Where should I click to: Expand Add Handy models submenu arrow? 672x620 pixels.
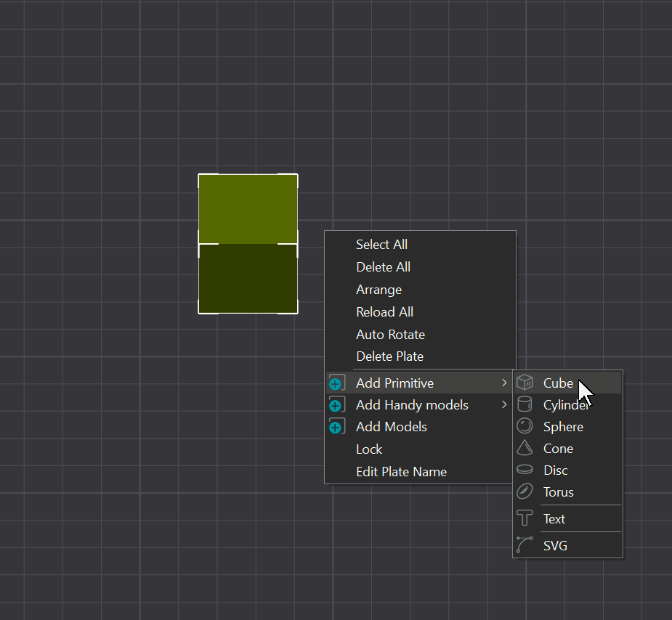point(504,404)
